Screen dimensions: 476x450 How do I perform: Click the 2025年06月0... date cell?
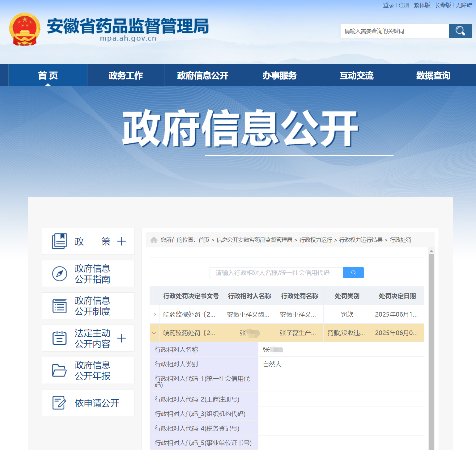tap(397, 333)
